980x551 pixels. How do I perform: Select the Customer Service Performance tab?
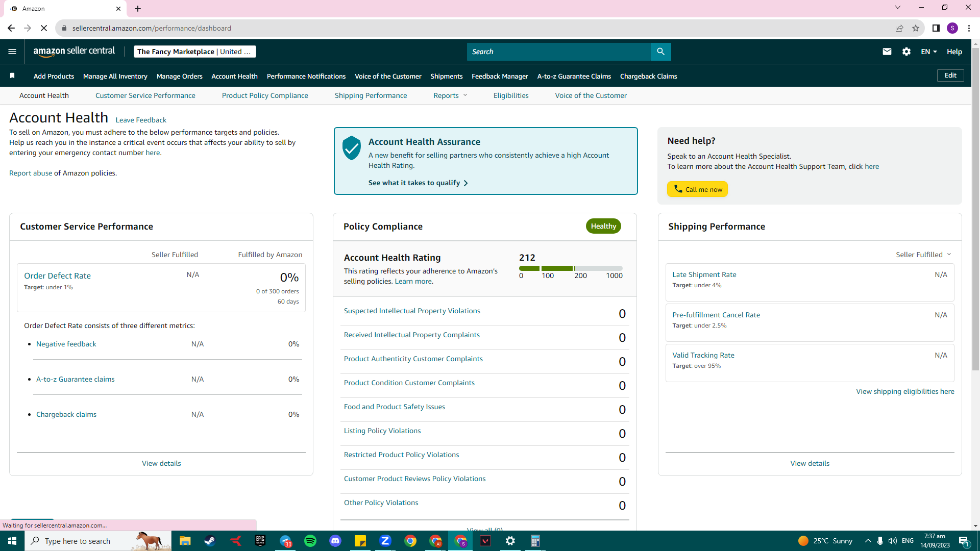[145, 95]
